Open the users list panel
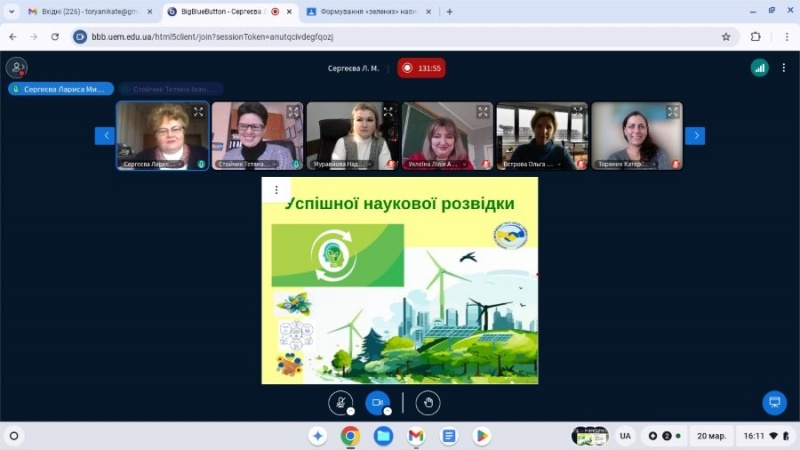800x450 pixels. (x=16, y=68)
